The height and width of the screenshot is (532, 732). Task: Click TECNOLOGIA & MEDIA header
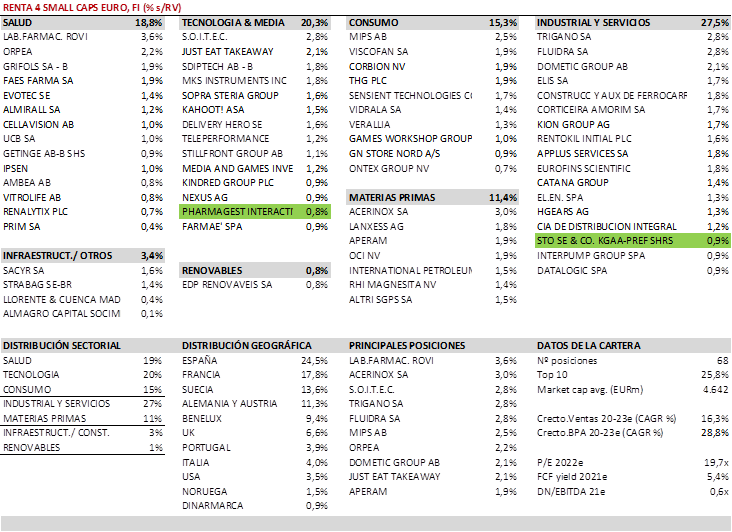pos(255,22)
